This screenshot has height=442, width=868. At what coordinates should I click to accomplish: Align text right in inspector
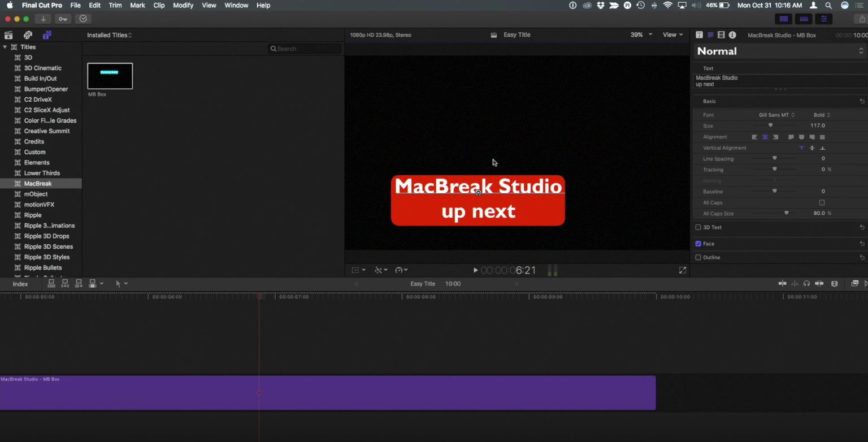775,137
